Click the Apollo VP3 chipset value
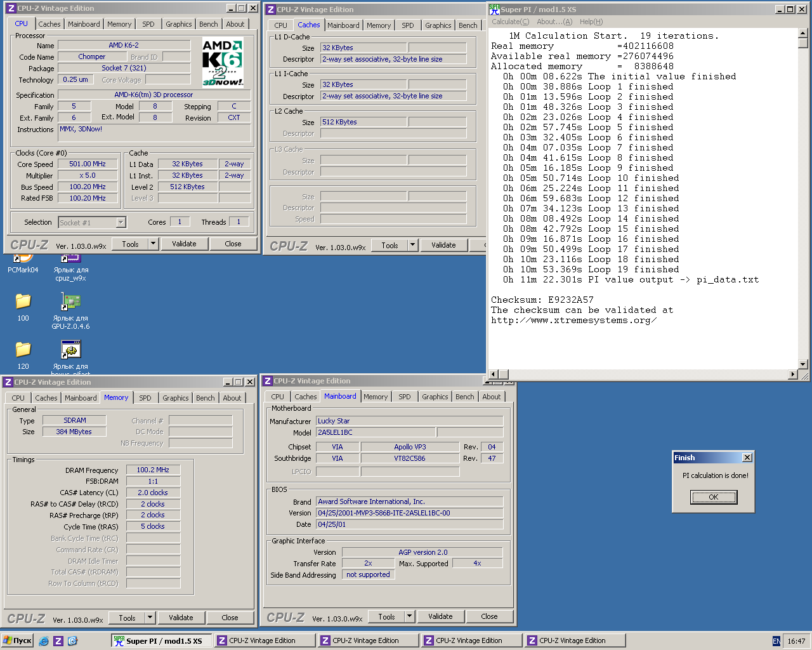The width and height of the screenshot is (812, 650). click(x=410, y=447)
